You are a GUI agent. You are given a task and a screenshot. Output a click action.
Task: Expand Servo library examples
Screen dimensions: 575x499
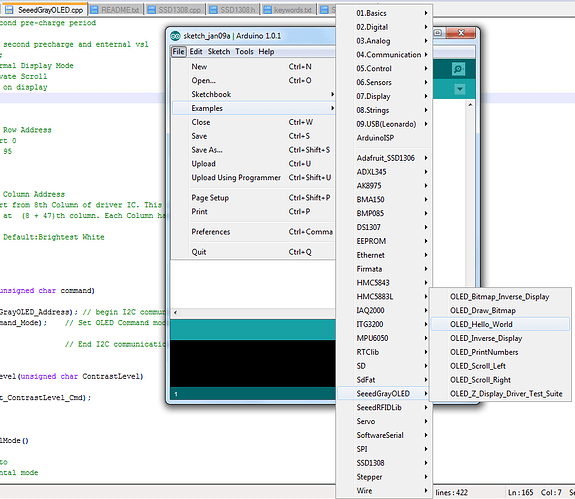coord(384,422)
